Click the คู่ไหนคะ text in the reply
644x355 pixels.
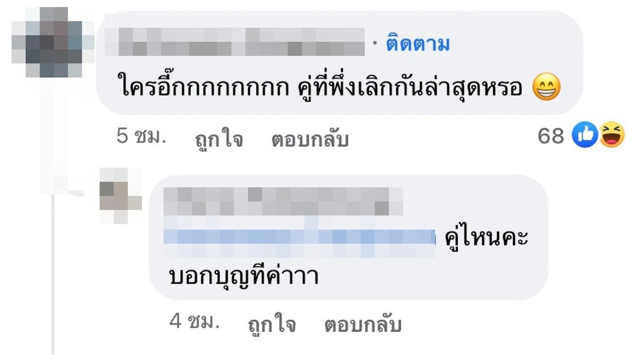tap(487, 237)
